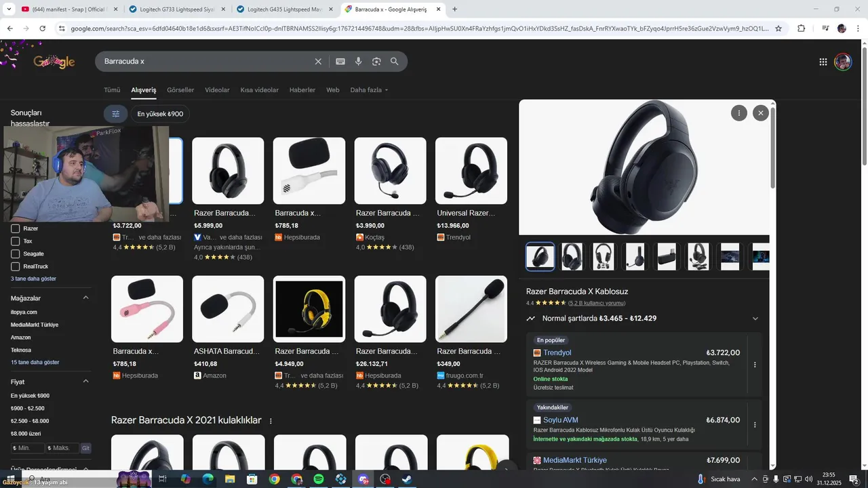Open the Soylu AVM seller link
Screen dimensions: 868x488
tap(561, 420)
